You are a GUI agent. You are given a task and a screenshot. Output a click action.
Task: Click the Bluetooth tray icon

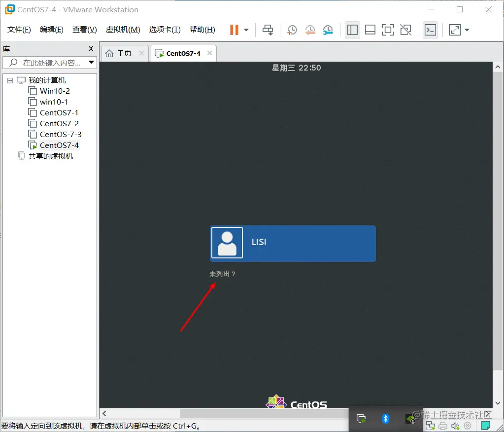tap(386, 419)
